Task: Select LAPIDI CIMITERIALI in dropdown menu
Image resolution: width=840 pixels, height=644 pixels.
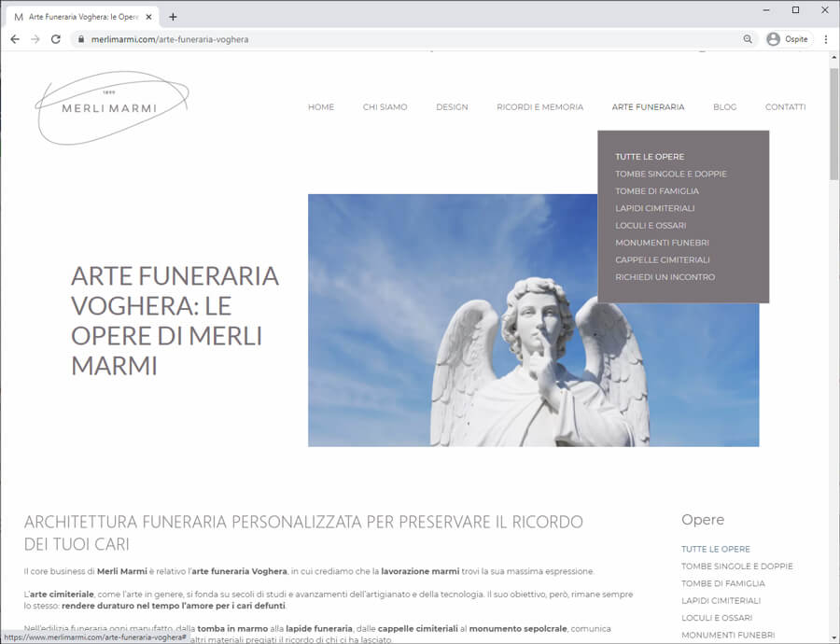Action: pos(654,208)
